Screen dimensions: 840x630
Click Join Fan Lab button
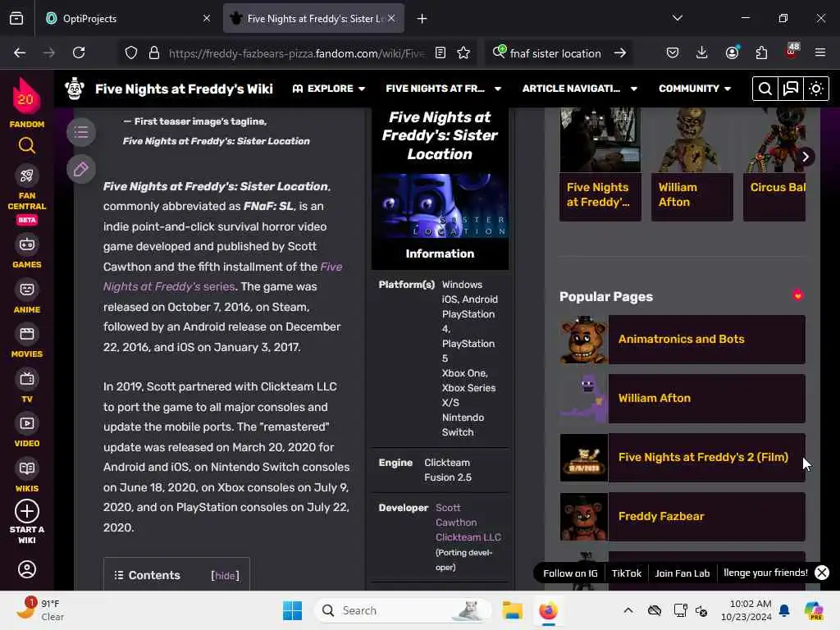tap(682, 573)
